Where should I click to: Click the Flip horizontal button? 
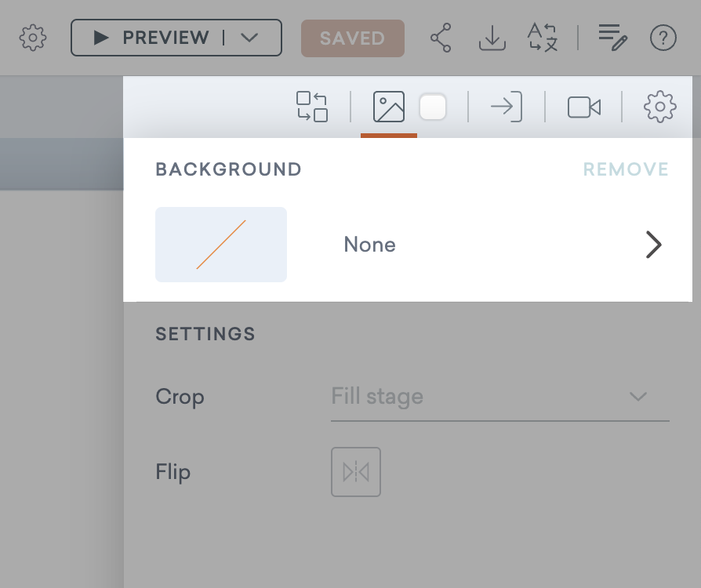[x=356, y=471]
